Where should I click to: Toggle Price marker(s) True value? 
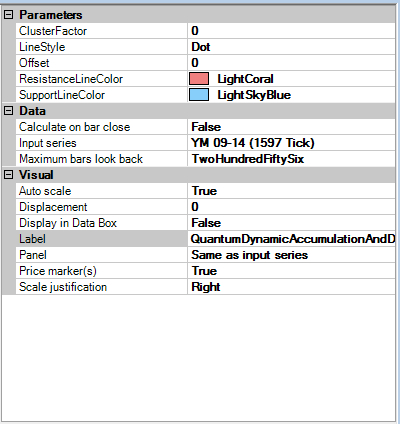pyautogui.click(x=292, y=271)
